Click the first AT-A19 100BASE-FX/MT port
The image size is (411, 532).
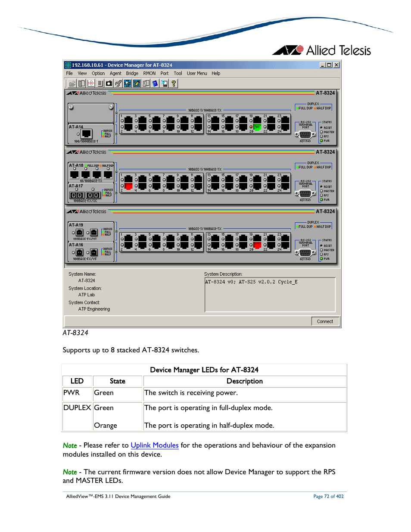tap(79, 233)
